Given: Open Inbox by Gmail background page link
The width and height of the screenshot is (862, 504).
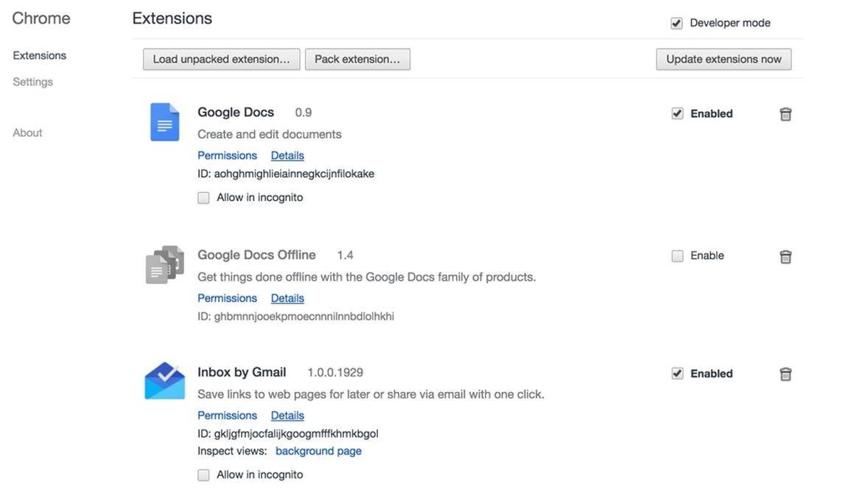Looking at the screenshot, I should point(318,451).
